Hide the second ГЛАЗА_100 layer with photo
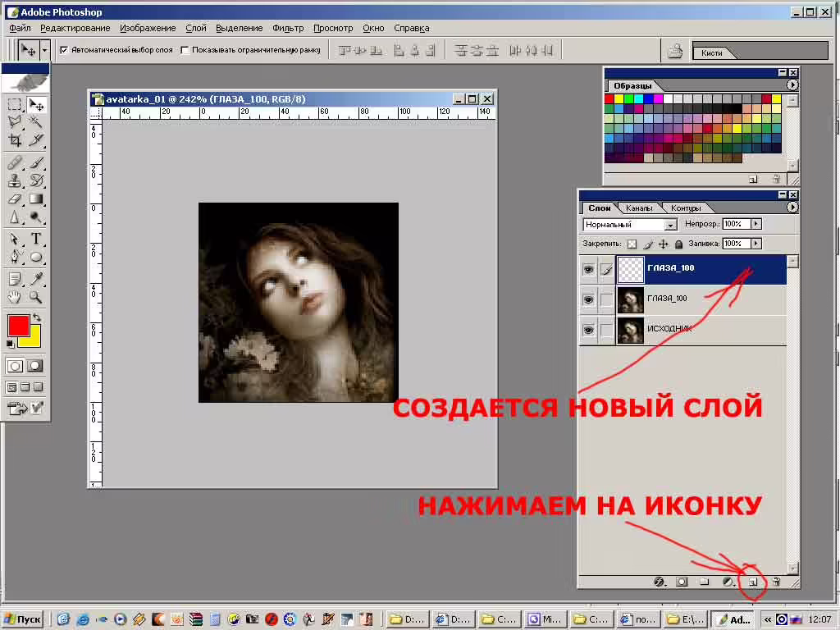This screenshot has height=630, width=840. (x=588, y=299)
